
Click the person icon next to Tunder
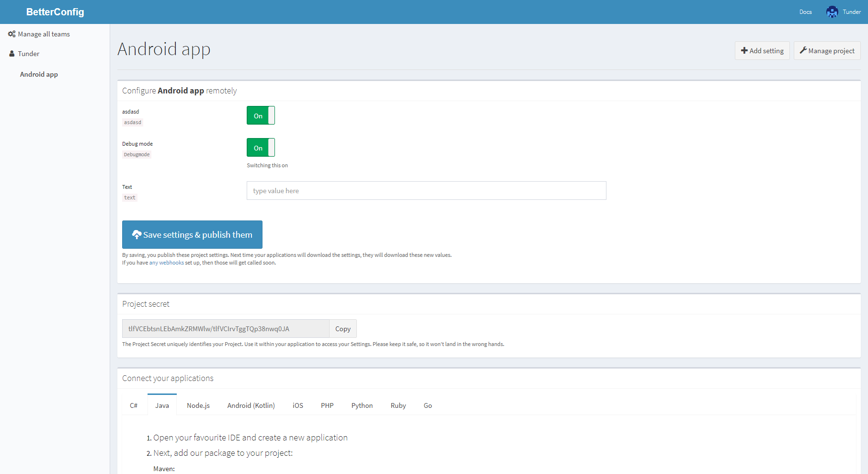(12, 54)
